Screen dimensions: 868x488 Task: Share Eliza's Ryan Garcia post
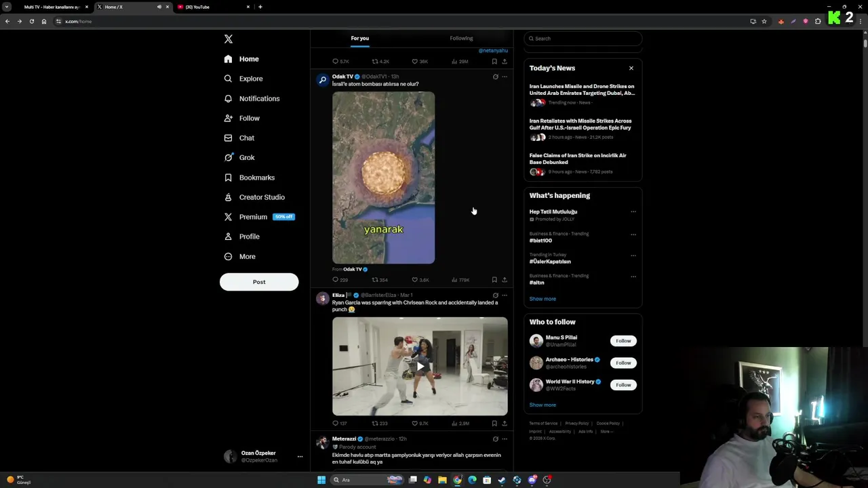click(505, 424)
